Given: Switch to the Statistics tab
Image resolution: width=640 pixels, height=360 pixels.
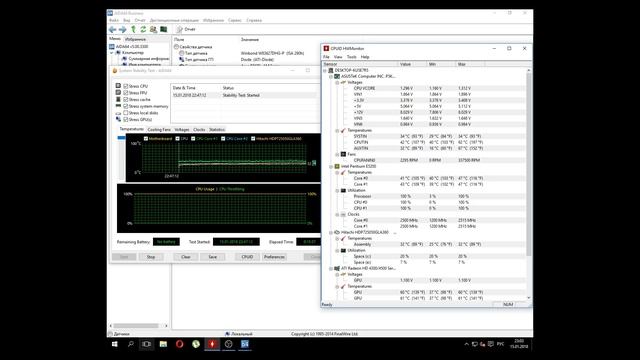Looking at the screenshot, I should coord(217,129).
